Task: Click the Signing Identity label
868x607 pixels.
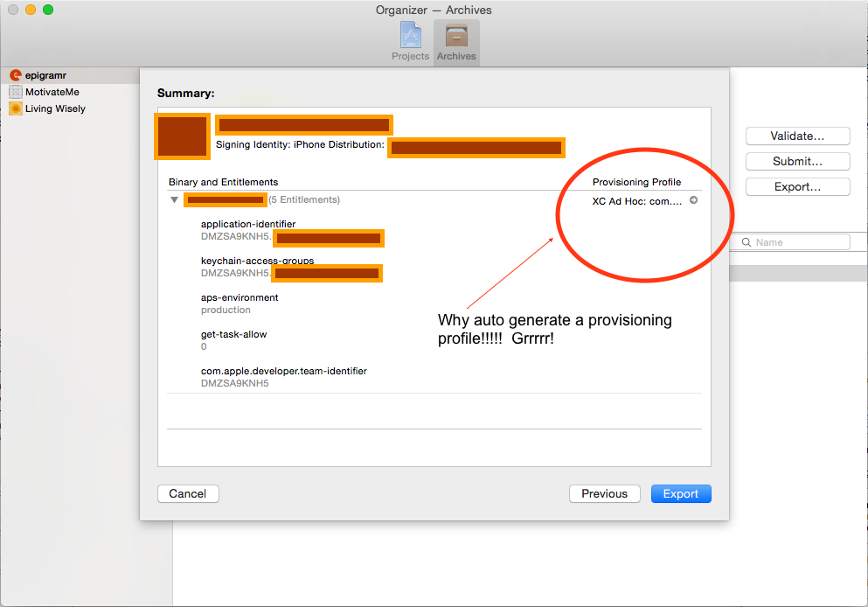Action: [x=300, y=144]
